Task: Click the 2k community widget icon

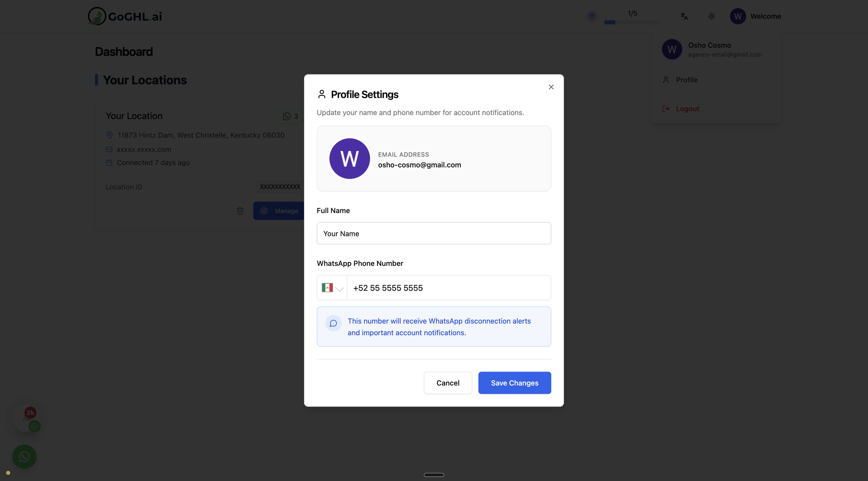Action: point(27,419)
